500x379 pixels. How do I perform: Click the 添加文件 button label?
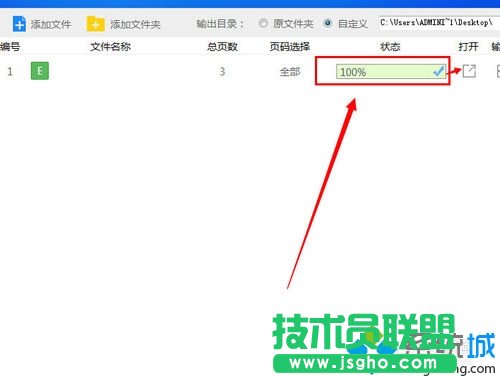[51, 24]
